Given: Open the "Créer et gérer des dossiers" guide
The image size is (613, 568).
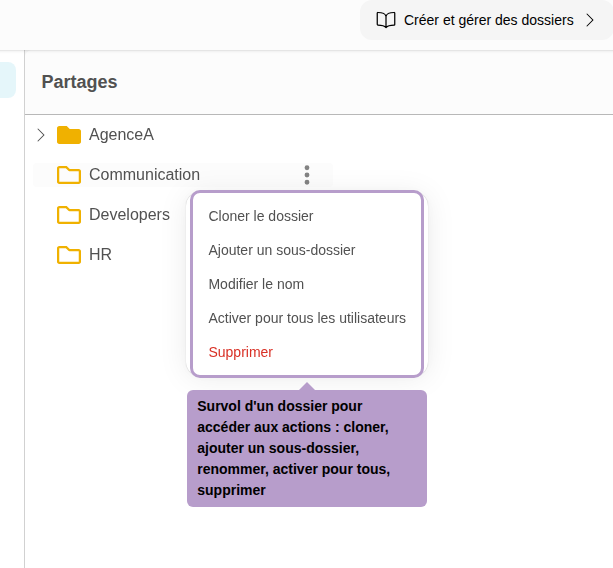Looking at the screenshot, I should click(488, 20).
